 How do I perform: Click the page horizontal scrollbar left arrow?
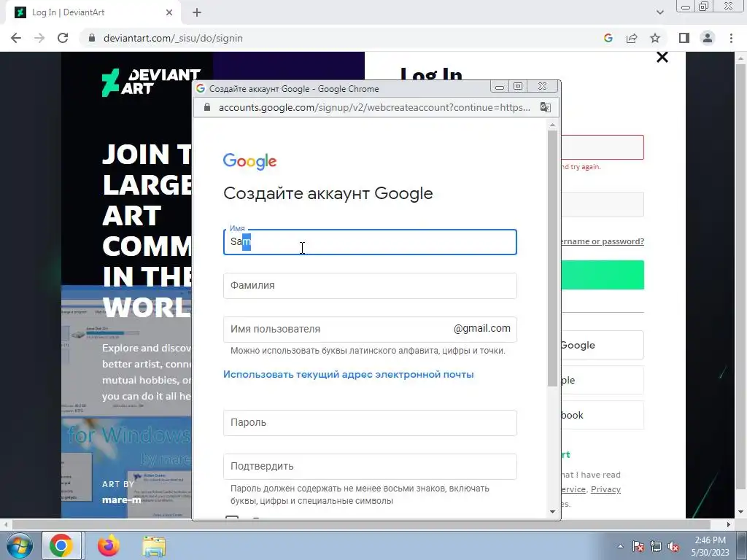[5, 524]
